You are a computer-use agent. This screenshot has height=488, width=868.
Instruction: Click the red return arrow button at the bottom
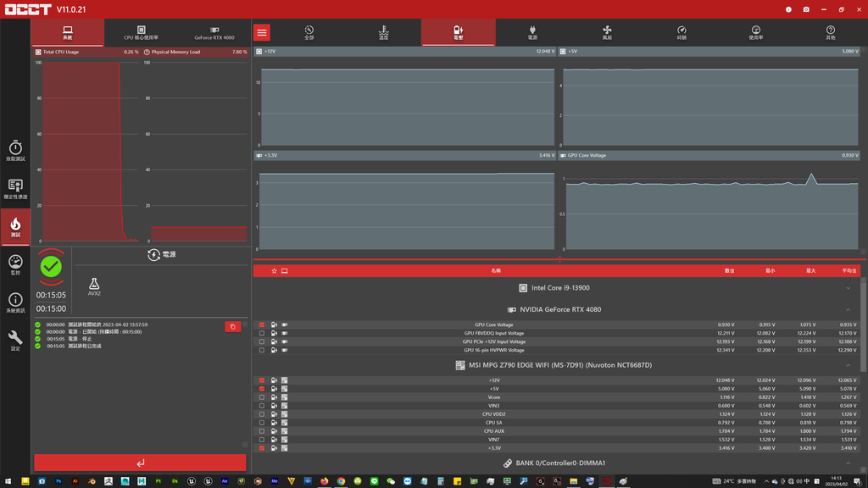tap(140, 463)
